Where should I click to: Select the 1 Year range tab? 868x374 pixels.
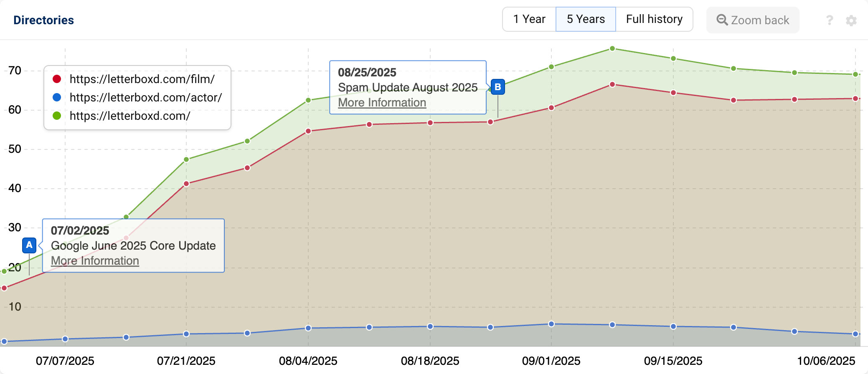529,19
